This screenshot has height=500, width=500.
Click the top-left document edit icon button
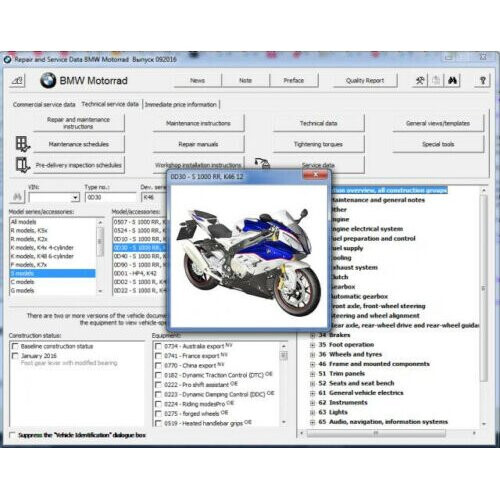click(17, 80)
